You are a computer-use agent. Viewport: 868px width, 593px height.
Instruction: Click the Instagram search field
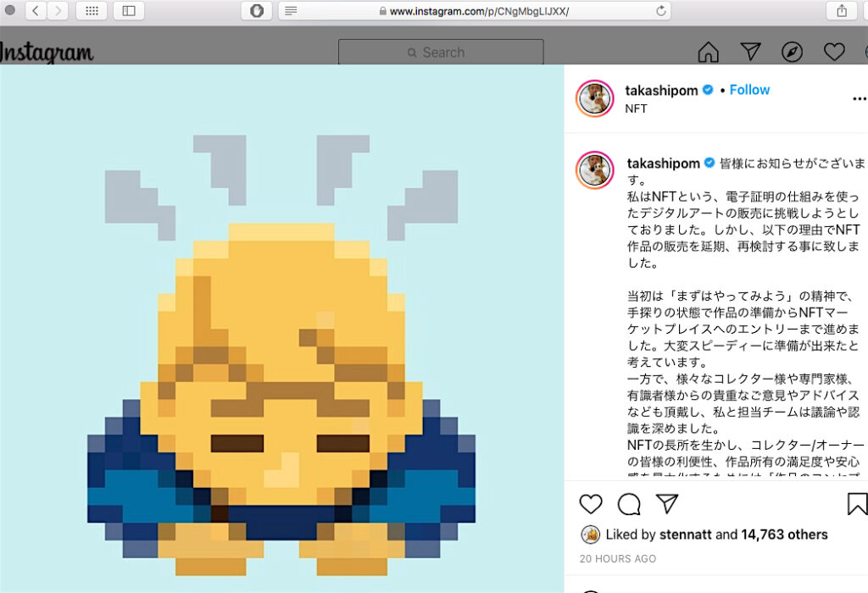(441, 52)
